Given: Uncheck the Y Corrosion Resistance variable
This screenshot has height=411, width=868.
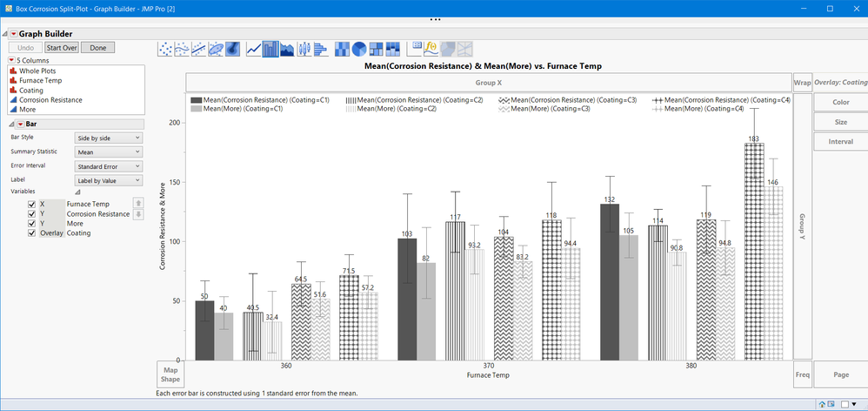Looking at the screenshot, I should [32, 213].
